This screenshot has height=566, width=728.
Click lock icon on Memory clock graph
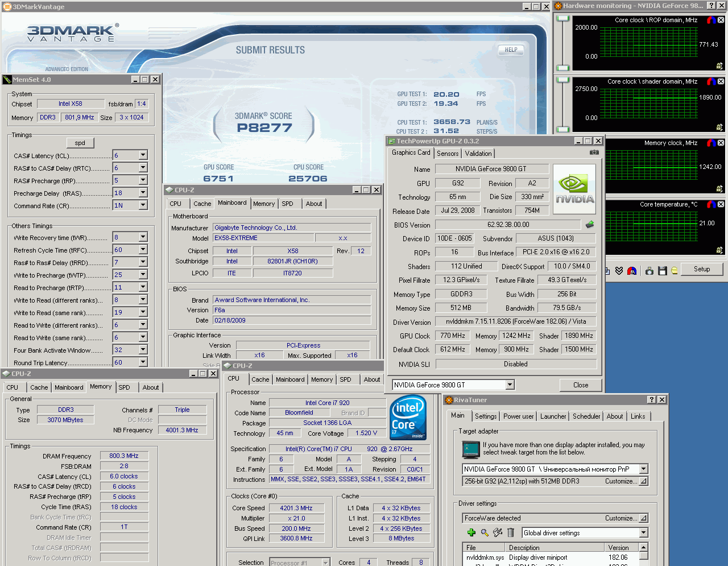[719, 189]
